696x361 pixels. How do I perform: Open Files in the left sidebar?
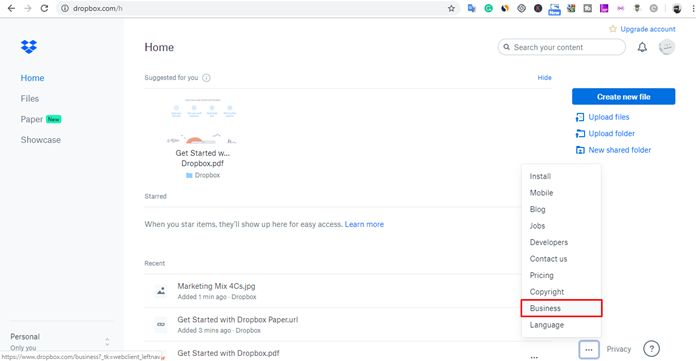(x=30, y=99)
